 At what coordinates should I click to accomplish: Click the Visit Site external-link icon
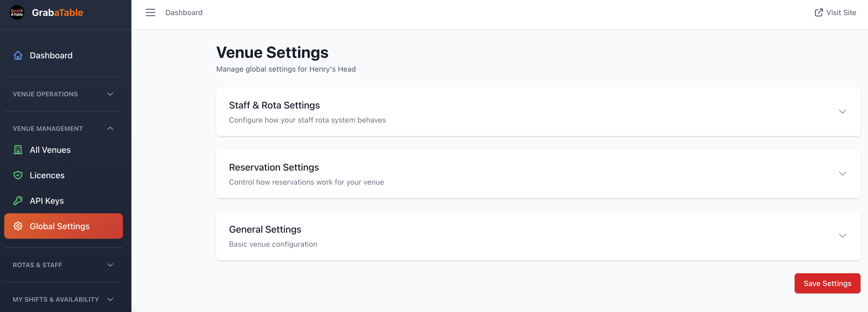(x=818, y=12)
